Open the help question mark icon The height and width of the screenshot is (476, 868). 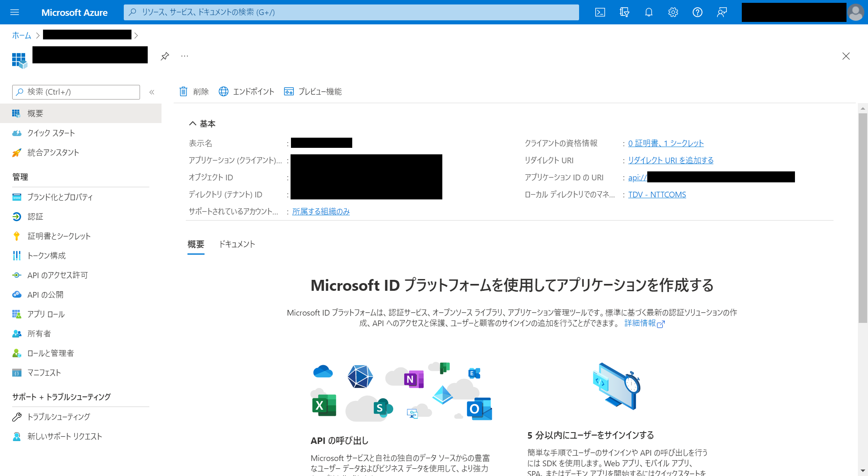tap(698, 12)
